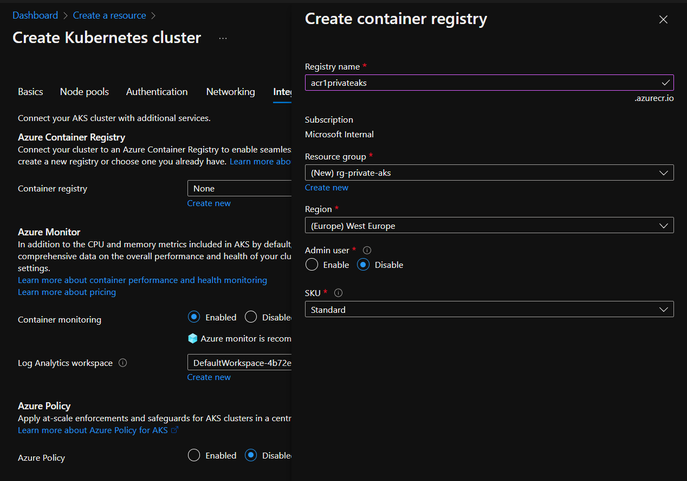Click the Azure Monitor section heading
This screenshot has height=481, width=687.
[x=49, y=232]
